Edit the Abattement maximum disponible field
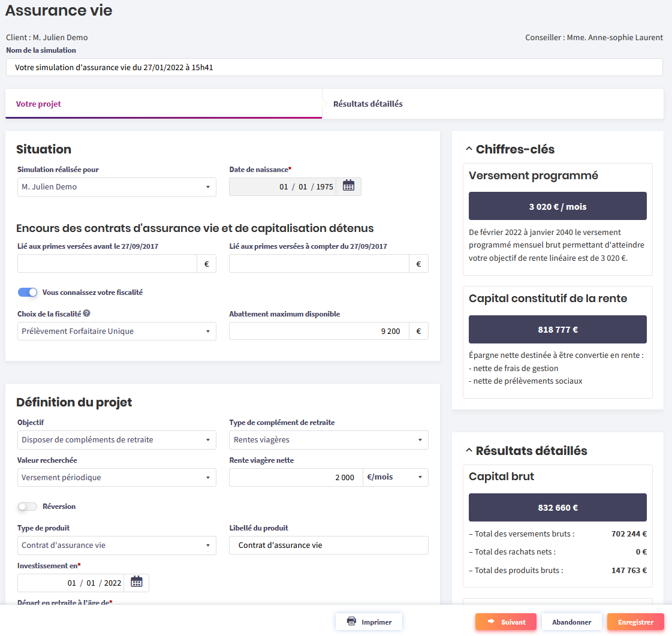672x636 pixels. 320,331
